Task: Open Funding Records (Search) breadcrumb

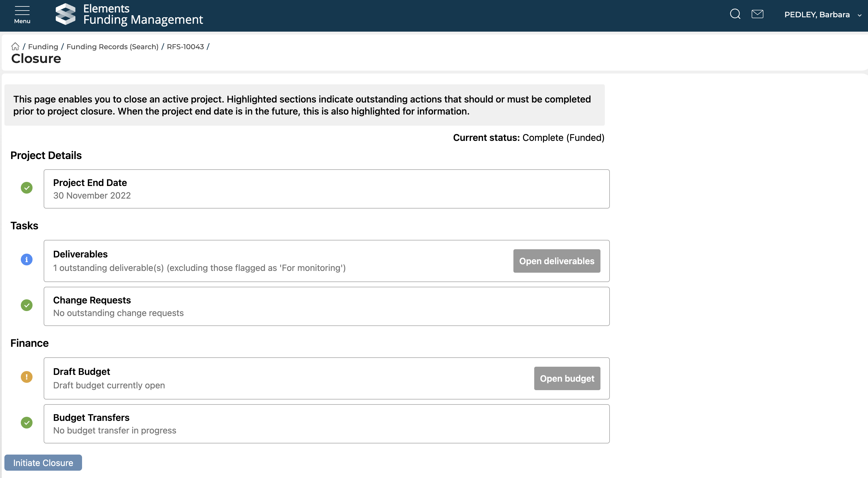Action: (x=112, y=47)
